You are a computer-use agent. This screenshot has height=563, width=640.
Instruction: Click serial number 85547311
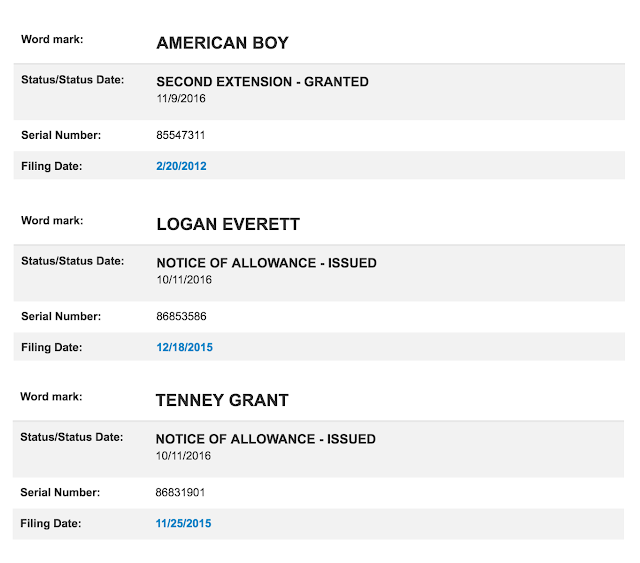click(181, 135)
